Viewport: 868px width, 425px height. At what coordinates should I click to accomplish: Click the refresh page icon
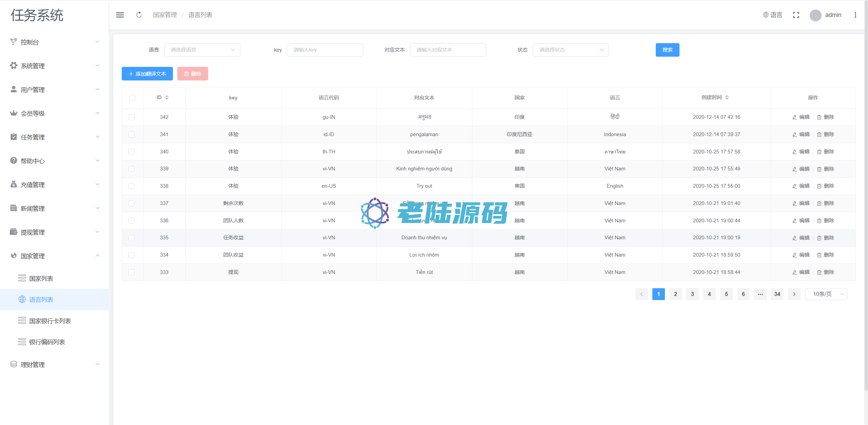point(139,15)
